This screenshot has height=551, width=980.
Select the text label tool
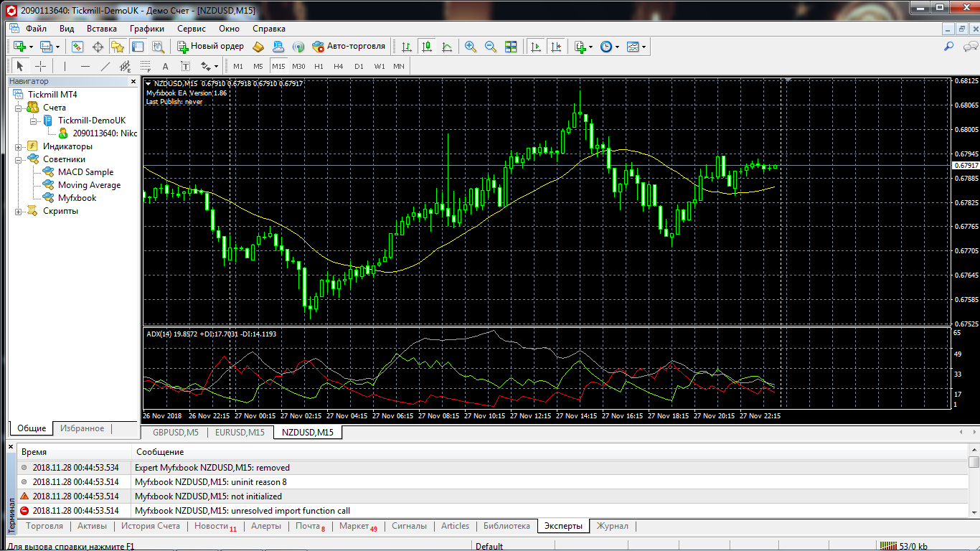(165, 66)
